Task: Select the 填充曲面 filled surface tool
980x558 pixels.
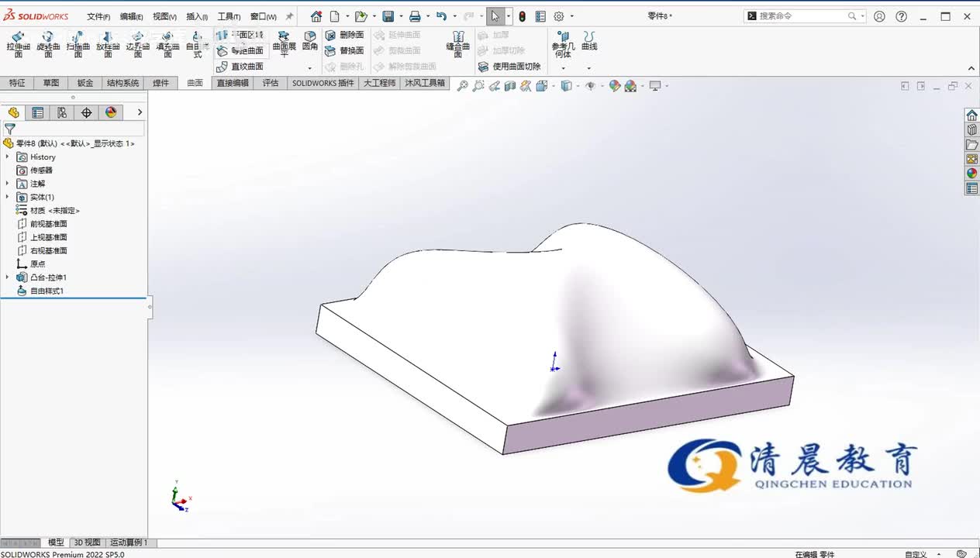Action: (x=167, y=45)
